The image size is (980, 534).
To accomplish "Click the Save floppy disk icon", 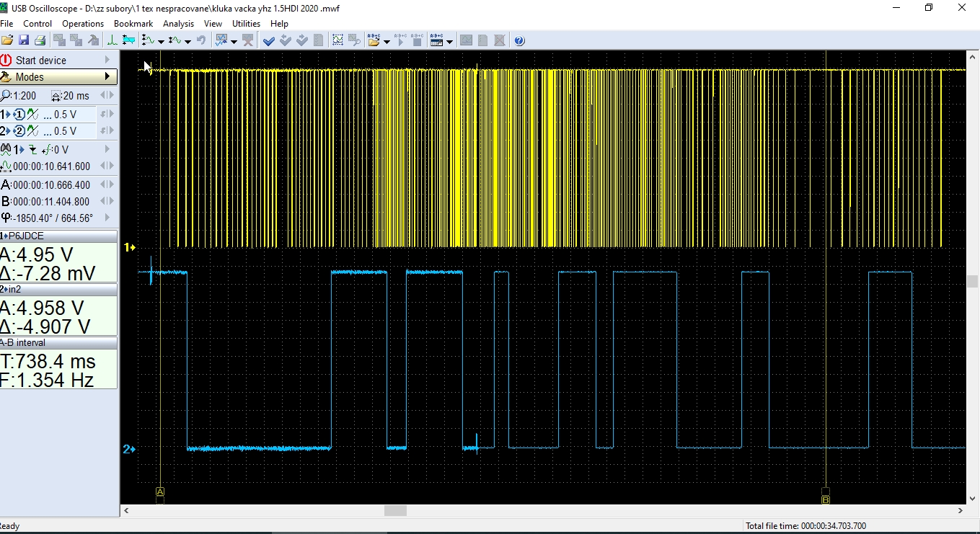I will [x=24, y=40].
